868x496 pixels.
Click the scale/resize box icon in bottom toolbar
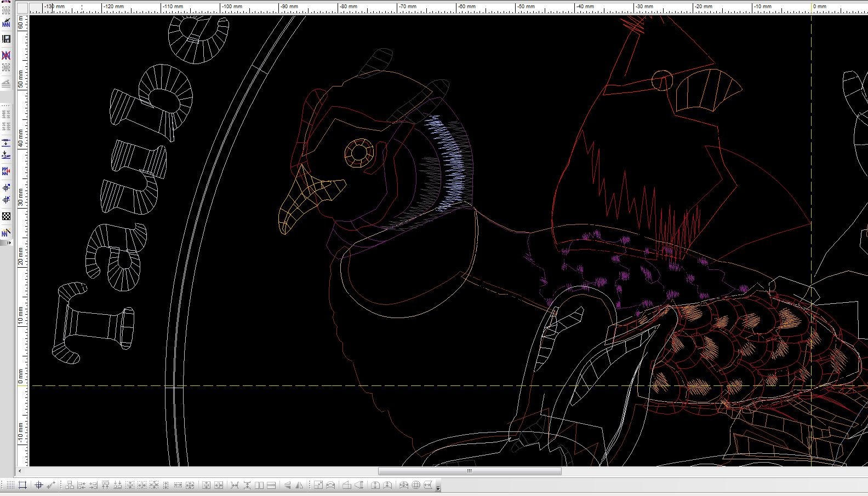pyautogui.click(x=318, y=485)
